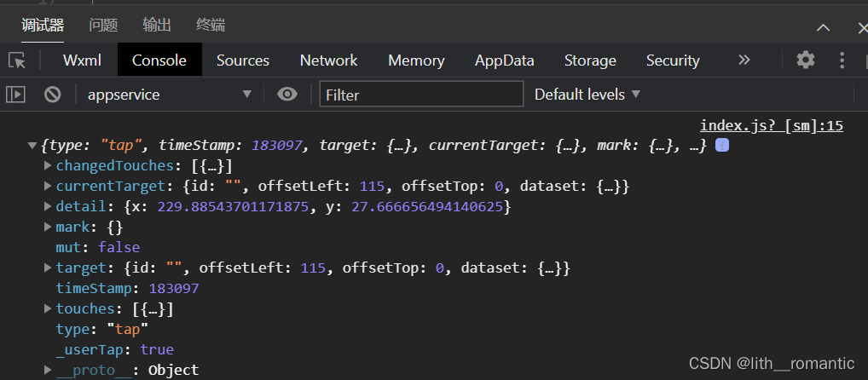Image resolution: width=868 pixels, height=380 pixels.
Task: Switch to the Security tab
Action: tap(673, 60)
